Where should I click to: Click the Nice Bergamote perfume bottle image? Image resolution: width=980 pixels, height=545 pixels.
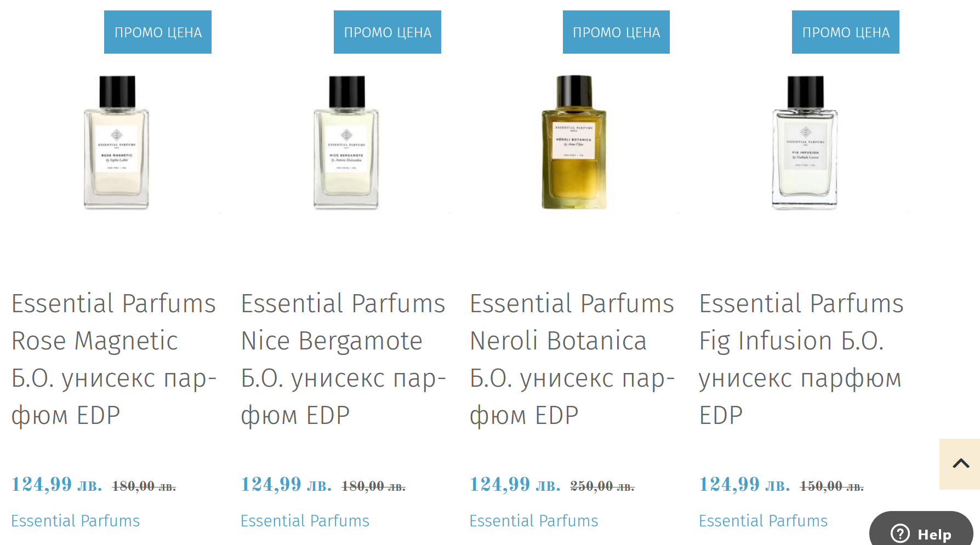tap(346, 142)
